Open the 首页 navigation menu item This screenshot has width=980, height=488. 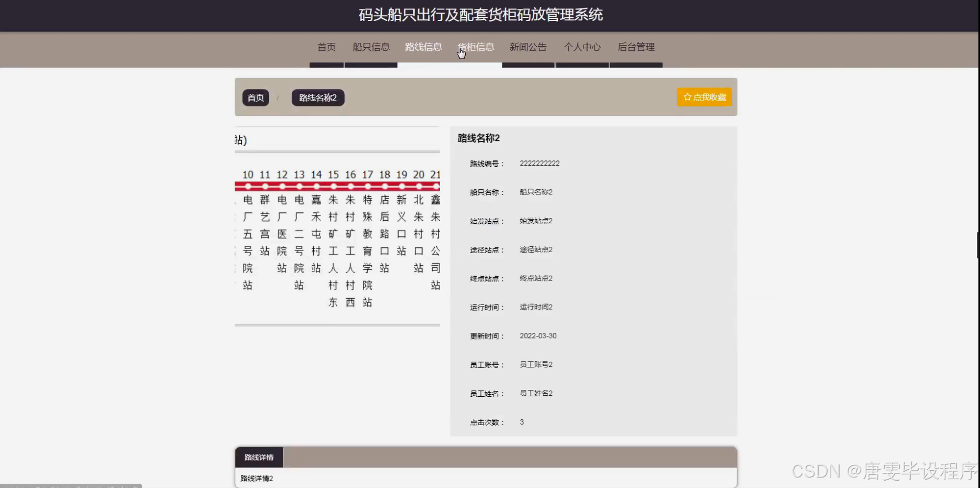pyautogui.click(x=326, y=47)
